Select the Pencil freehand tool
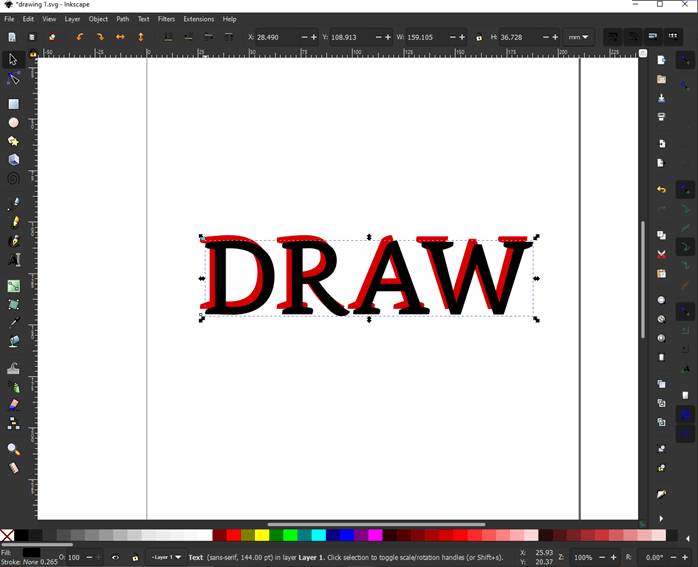This screenshot has width=698, height=567. click(x=13, y=222)
